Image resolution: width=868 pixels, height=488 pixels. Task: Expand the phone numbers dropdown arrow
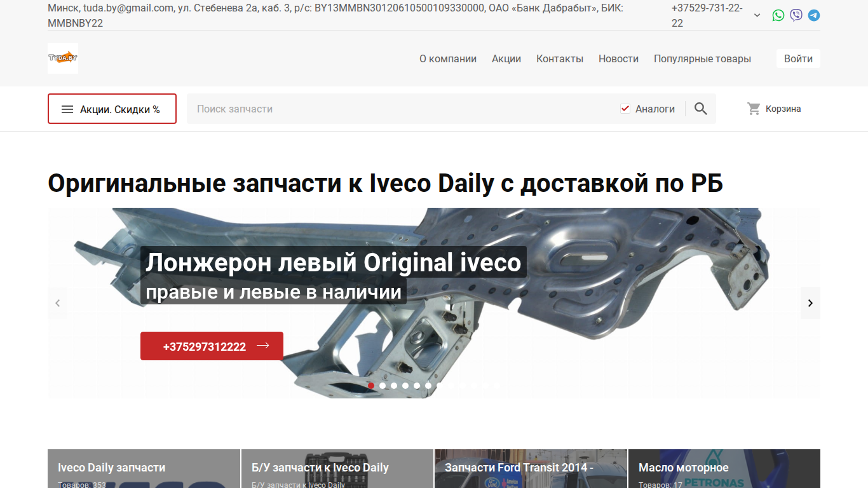(x=757, y=15)
